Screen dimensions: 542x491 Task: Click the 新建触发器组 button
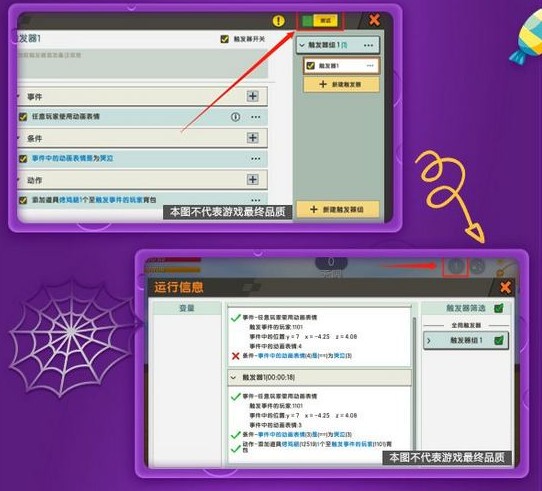[x=338, y=210]
